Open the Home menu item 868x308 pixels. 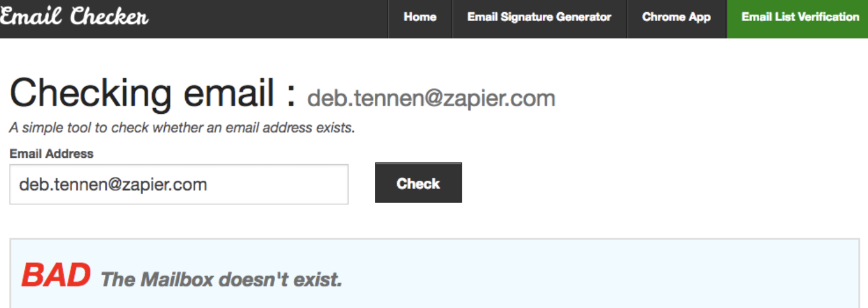click(x=420, y=17)
